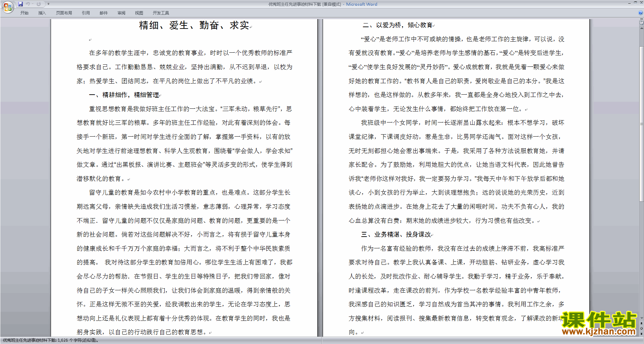Image resolution: width=644 pixels, height=344 pixels.
Task: Click the Undo arrow icon
Action: coord(28,4)
